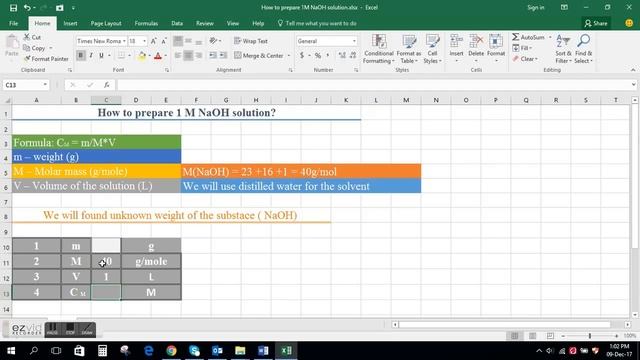Click the Undo arrow icon
Screen dimensions: 640x360
click(x=27, y=7)
